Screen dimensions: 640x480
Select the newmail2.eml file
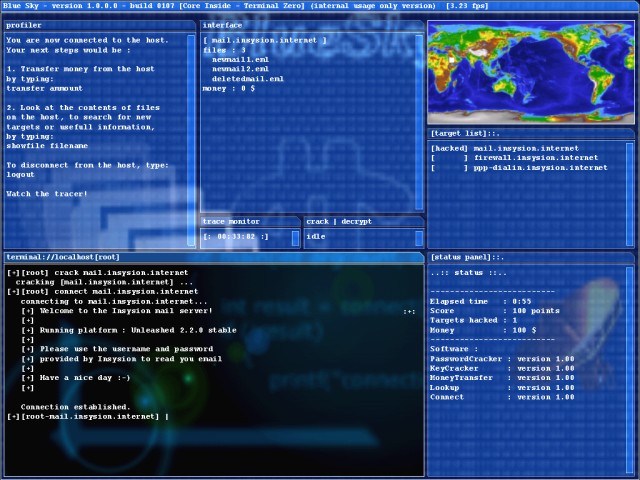(240, 69)
